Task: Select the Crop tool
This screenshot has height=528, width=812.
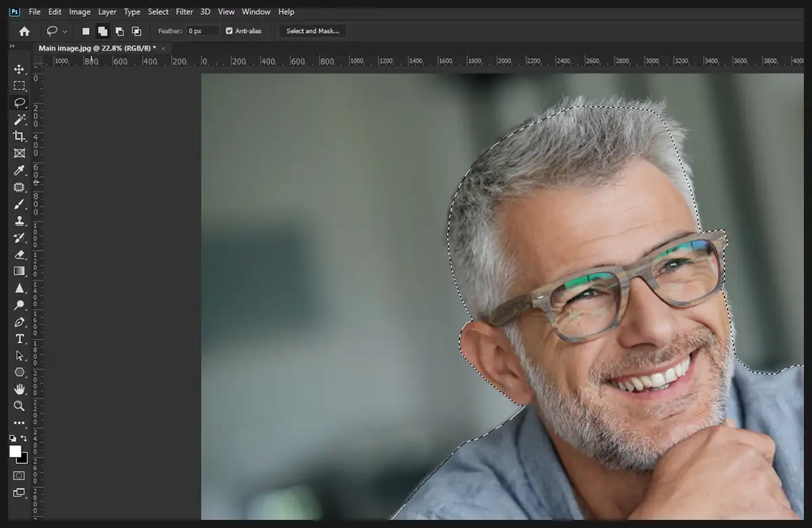Action: [19, 137]
